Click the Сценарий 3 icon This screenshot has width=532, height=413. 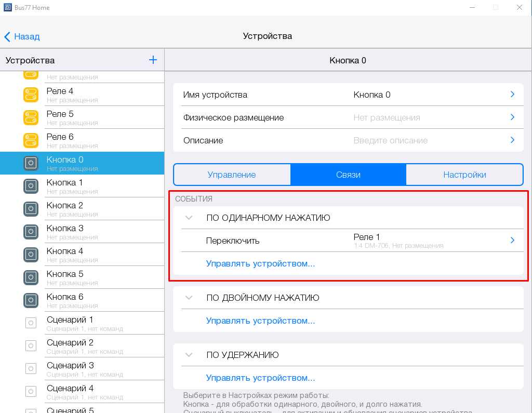pos(31,369)
